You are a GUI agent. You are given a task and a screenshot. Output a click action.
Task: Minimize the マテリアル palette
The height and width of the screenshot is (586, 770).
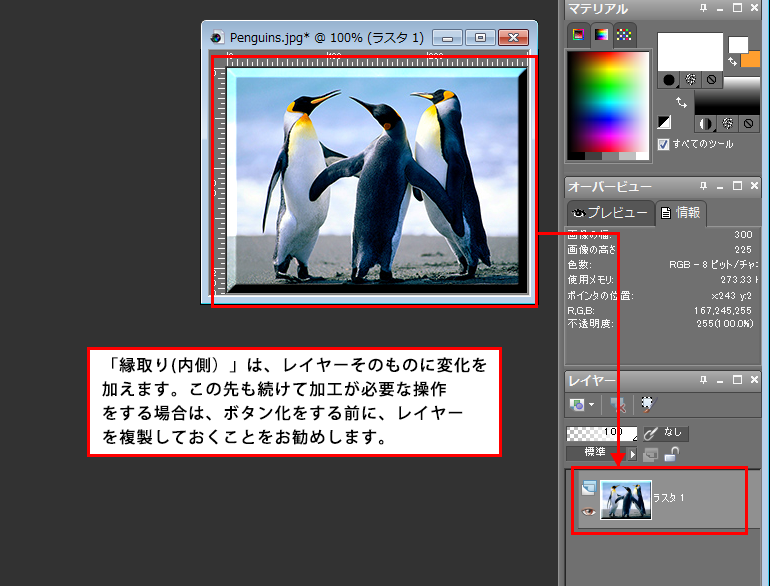[x=720, y=9]
